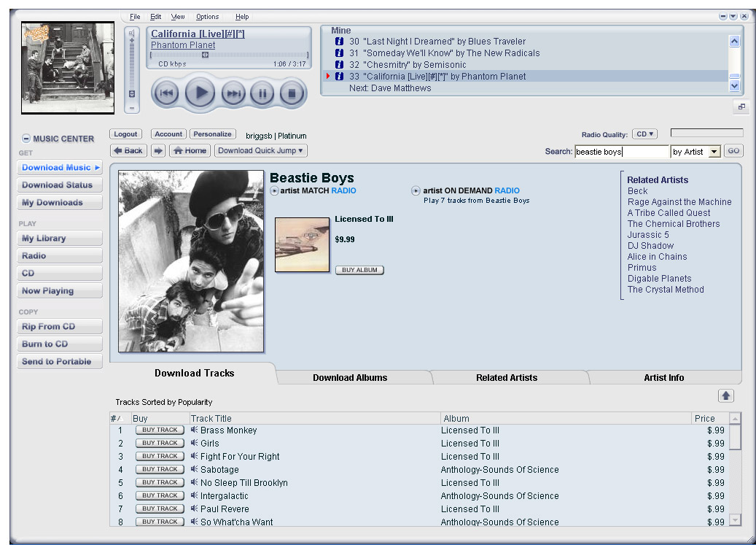
Task: Click the Licensed To Ill album cover
Action: 302,244
